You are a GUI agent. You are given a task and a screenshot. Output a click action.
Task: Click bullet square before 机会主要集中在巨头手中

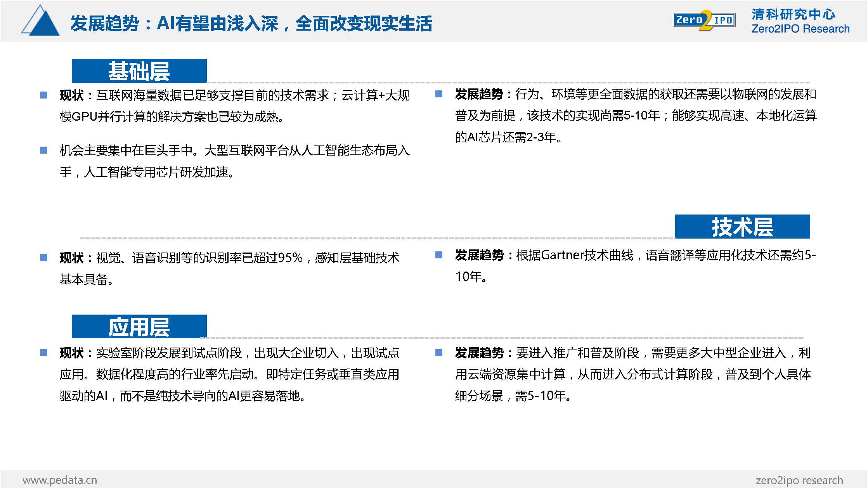tap(43, 150)
